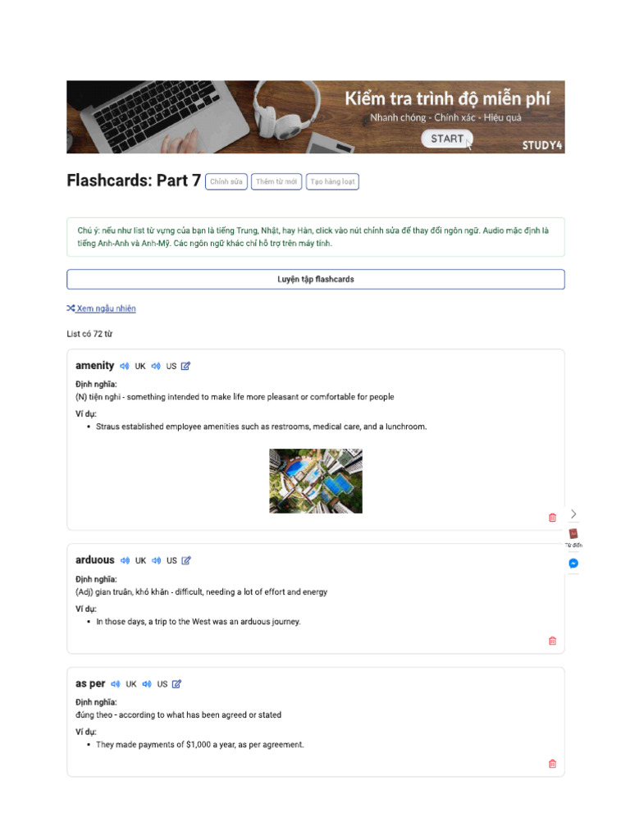Viewport: 630px width, 840px height.
Task: Collapse the side panel chevron arrow
Action: point(573,514)
